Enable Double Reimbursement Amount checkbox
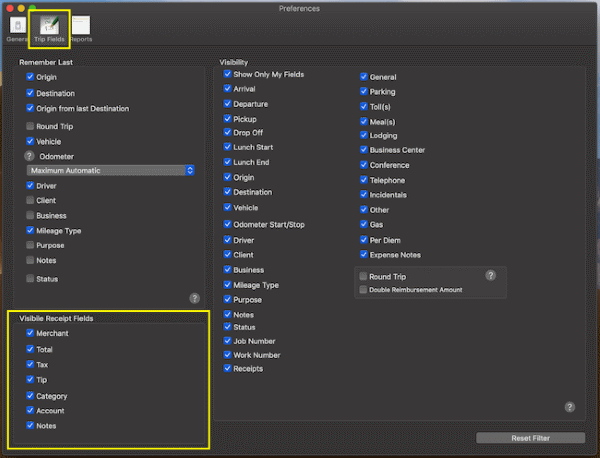600x458 pixels. [363, 290]
